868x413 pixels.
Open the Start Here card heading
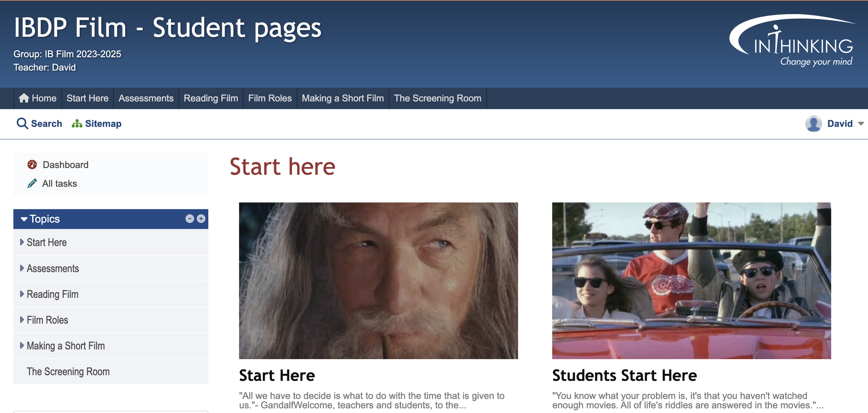tap(277, 375)
